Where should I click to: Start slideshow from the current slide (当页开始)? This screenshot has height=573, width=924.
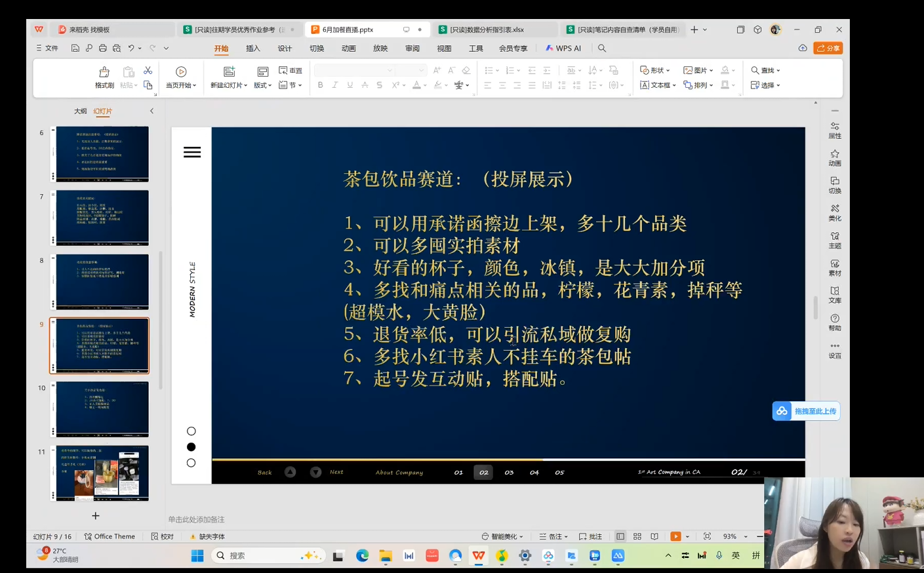pos(181,76)
